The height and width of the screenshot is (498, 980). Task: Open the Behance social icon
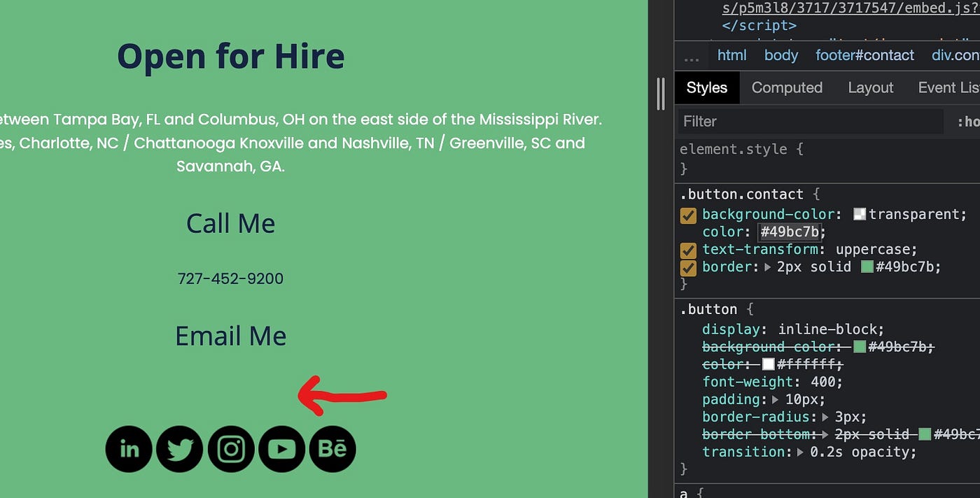pos(332,449)
